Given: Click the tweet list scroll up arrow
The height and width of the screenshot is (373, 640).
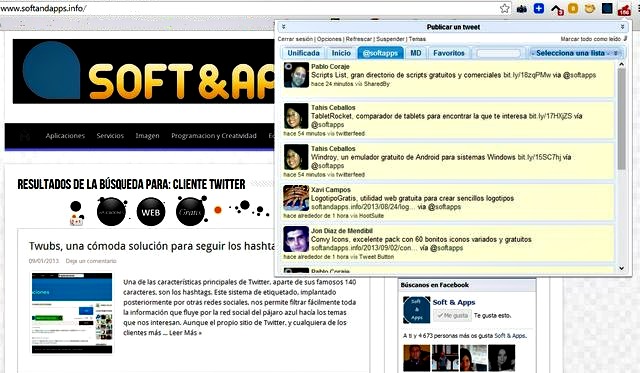Looking at the screenshot, I should coord(621,64).
